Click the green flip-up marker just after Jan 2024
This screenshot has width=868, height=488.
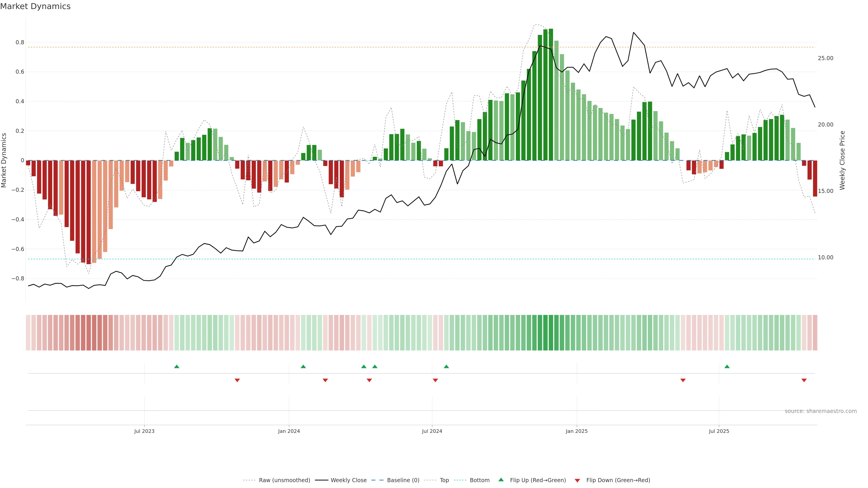pyautogui.click(x=303, y=366)
